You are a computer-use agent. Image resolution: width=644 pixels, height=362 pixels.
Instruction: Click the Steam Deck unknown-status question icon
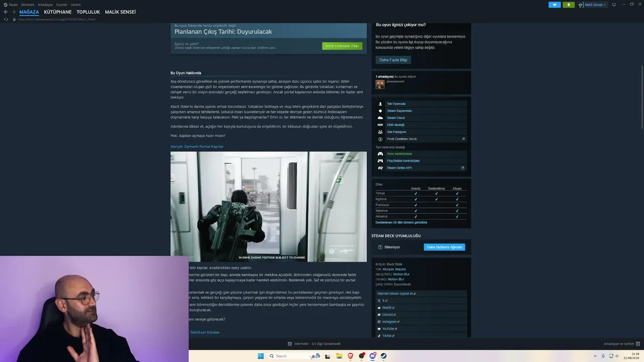[x=380, y=247]
